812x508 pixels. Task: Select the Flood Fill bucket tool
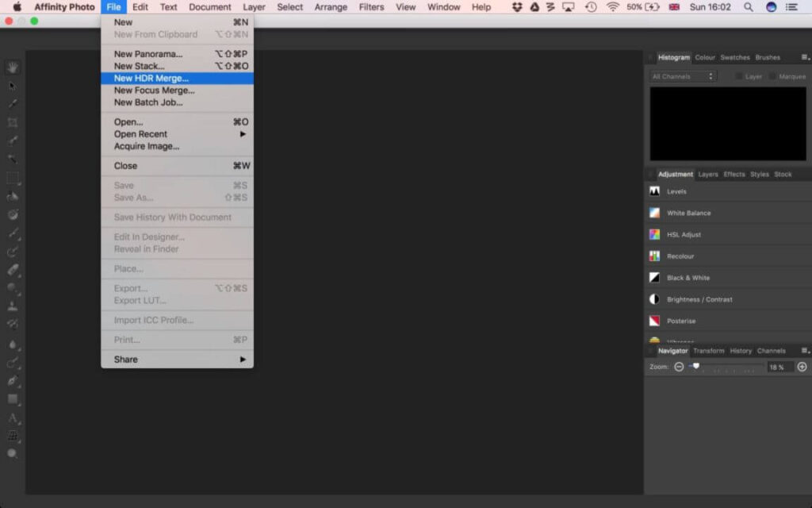click(13, 196)
